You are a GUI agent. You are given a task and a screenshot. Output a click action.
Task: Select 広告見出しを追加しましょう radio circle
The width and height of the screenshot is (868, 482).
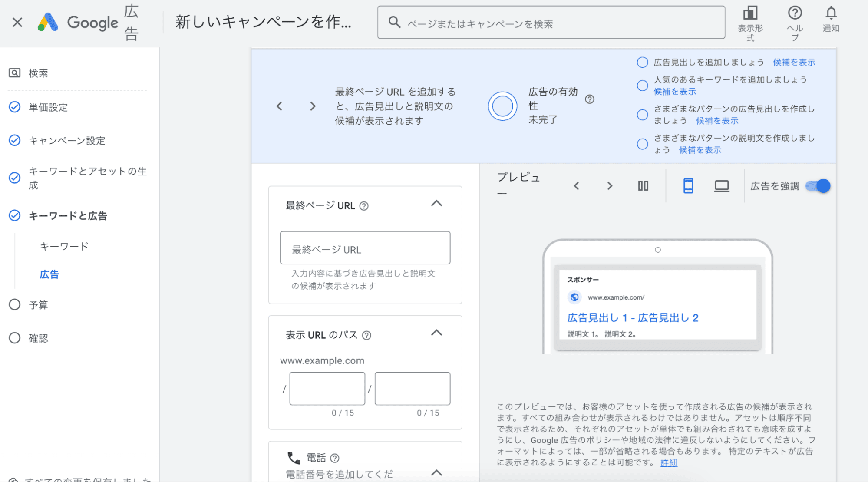tap(642, 62)
